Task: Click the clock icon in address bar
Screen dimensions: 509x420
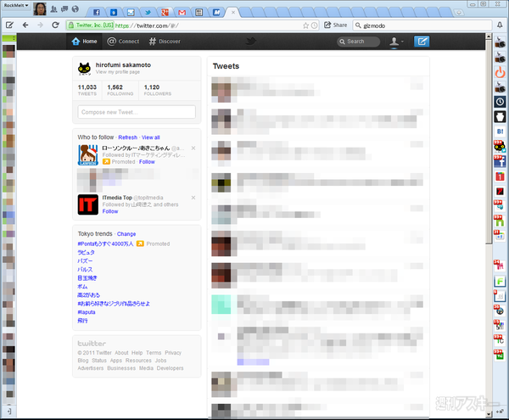Action: coord(314,25)
